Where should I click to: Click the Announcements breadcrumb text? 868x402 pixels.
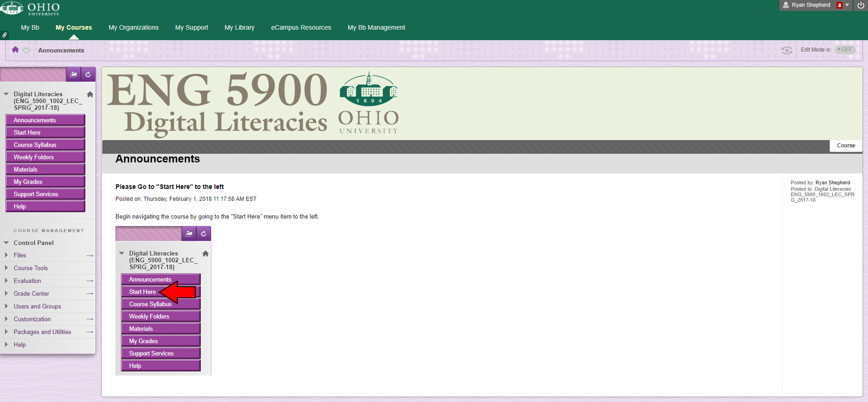tap(61, 50)
